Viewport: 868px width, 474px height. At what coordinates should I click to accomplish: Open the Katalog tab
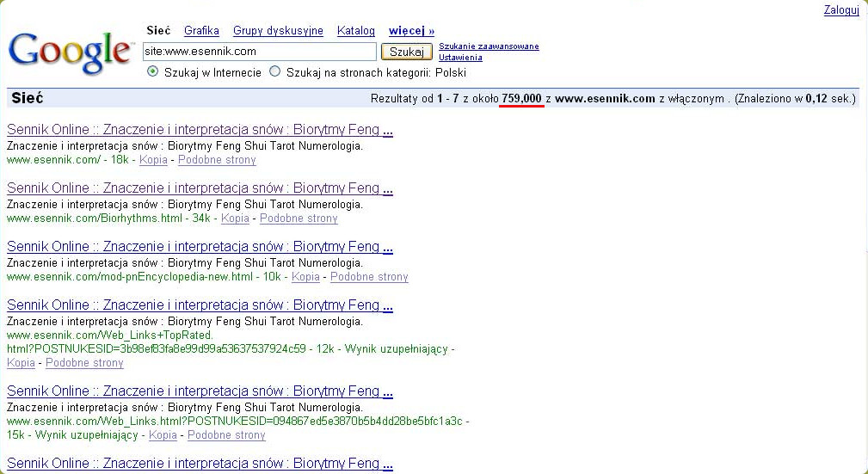click(355, 31)
